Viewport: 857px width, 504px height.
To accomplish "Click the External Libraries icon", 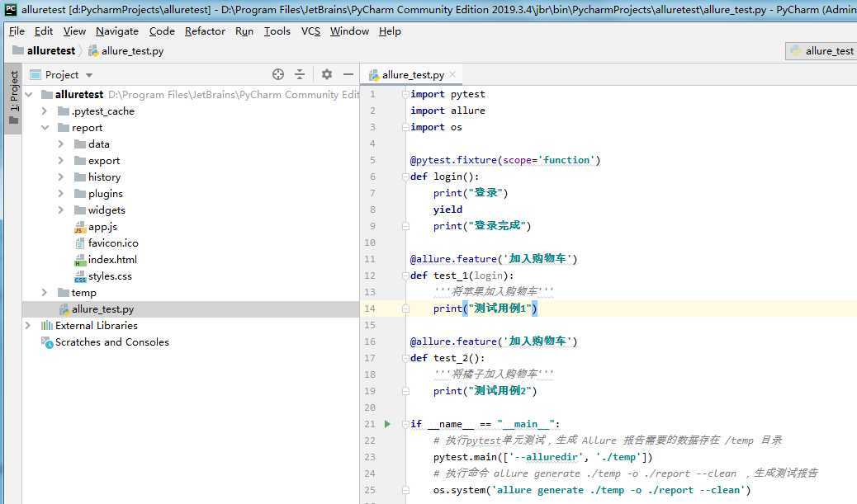I will (47, 326).
